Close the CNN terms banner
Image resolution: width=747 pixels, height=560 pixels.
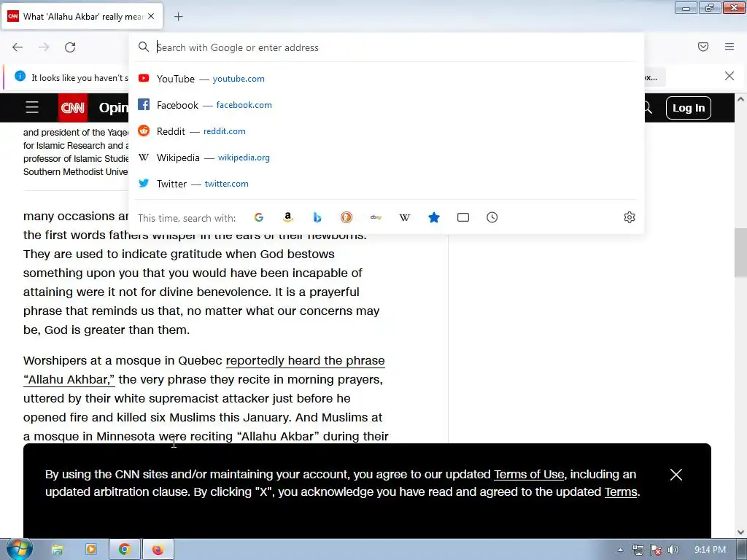pyautogui.click(x=676, y=475)
